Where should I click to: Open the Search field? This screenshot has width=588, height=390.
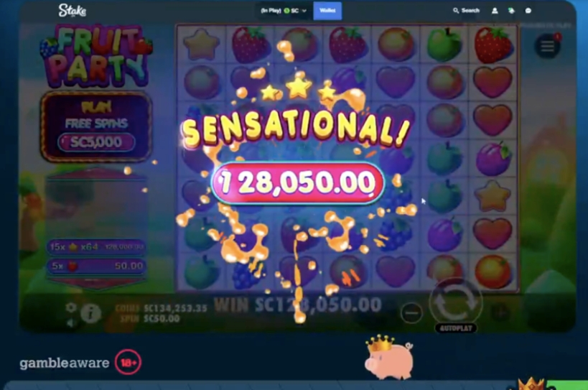[466, 11]
